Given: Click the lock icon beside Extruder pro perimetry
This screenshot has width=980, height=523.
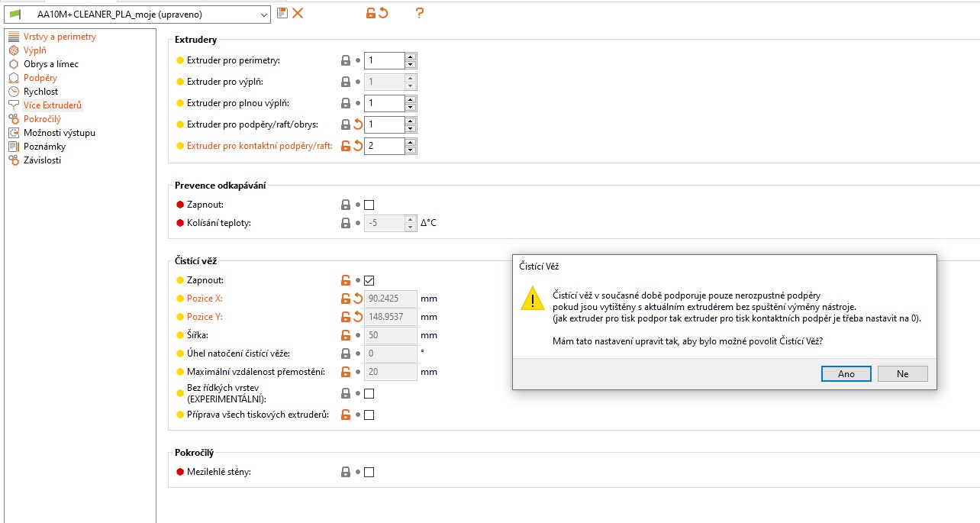Looking at the screenshot, I should [346, 60].
